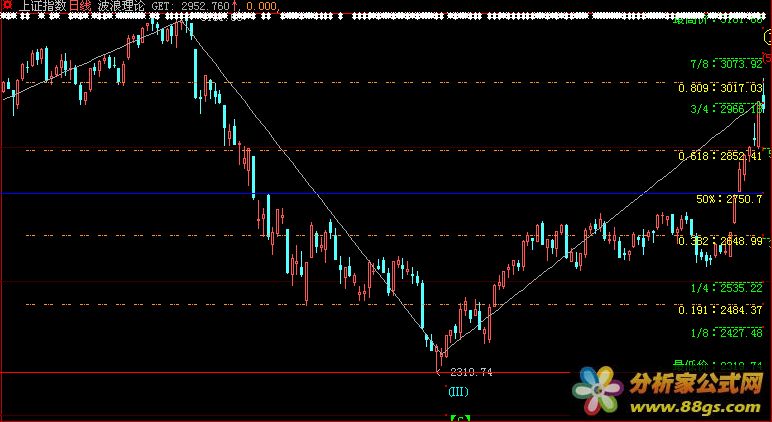Switch the 日线 daily period label
This screenshot has width=772, height=422.
point(80,6)
